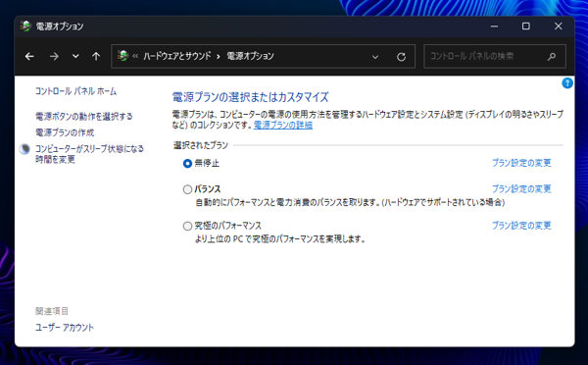The width and height of the screenshot is (588, 365).
Task: Select ハードウェアとサウンド in the breadcrumb
Action: pyautogui.click(x=177, y=56)
